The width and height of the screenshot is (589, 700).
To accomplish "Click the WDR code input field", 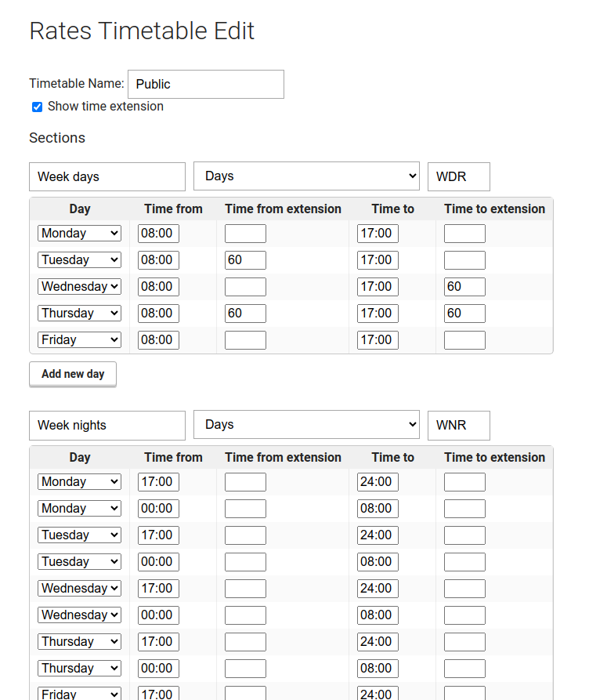I will click(459, 177).
